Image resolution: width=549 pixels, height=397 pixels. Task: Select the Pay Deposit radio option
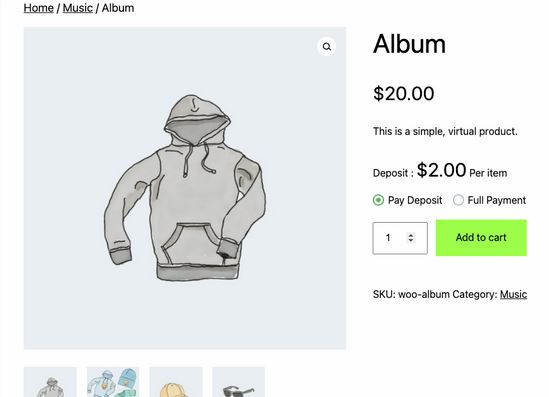[378, 200]
